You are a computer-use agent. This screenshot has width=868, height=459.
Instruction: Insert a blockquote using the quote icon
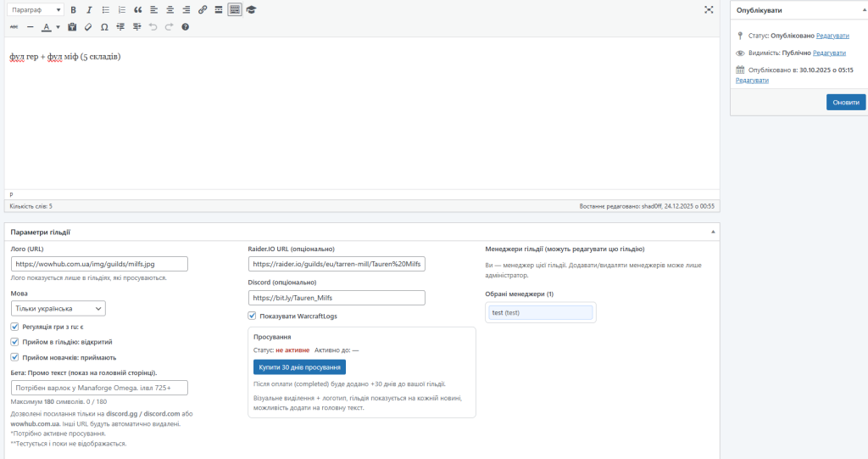tap(137, 10)
